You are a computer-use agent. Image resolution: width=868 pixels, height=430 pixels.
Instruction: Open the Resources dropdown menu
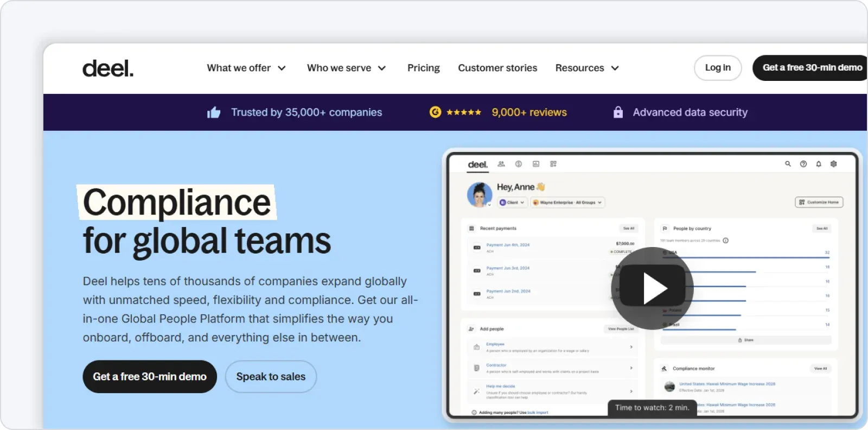[586, 68]
